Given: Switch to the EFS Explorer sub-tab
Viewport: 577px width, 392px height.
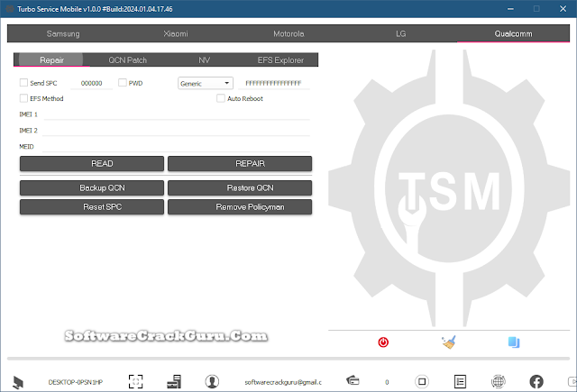Looking at the screenshot, I should pyautogui.click(x=280, y=60).
